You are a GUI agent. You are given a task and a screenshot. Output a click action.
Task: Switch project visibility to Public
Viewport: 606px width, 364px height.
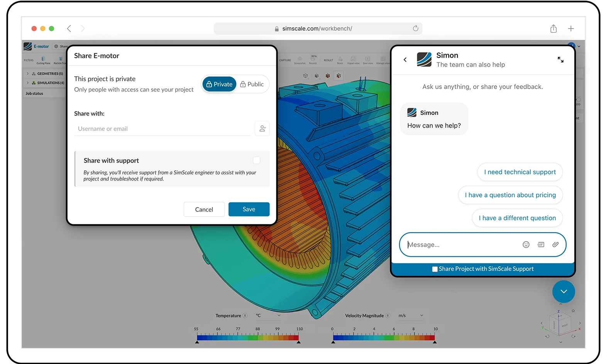(x=252, y=84)
